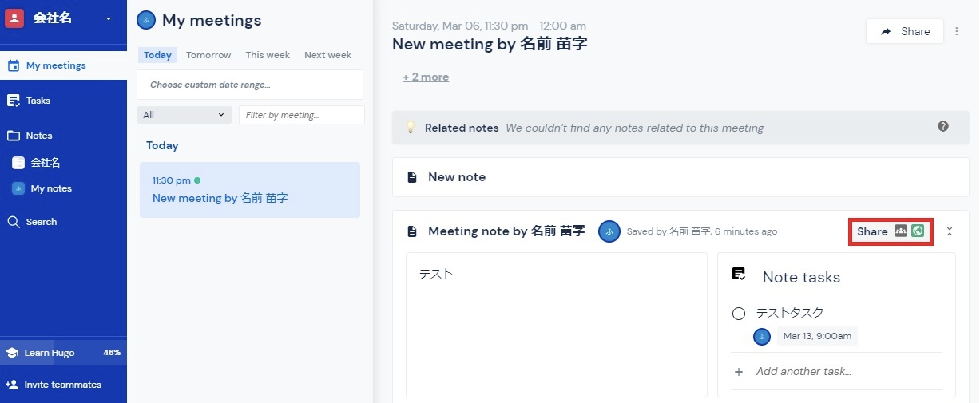980x403 pixels.
Task: Click the Mar 13, 9:00am due date
Action: [x=817, y=336]
